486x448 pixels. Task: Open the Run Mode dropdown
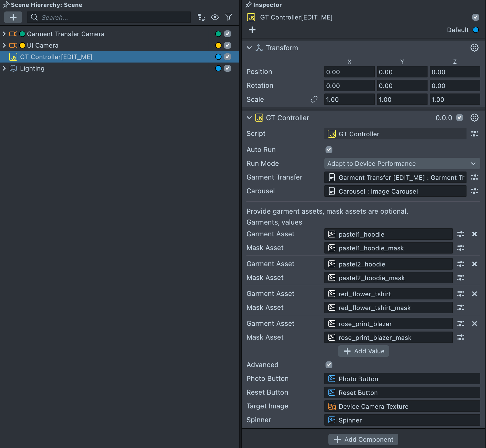coord(402,163)
